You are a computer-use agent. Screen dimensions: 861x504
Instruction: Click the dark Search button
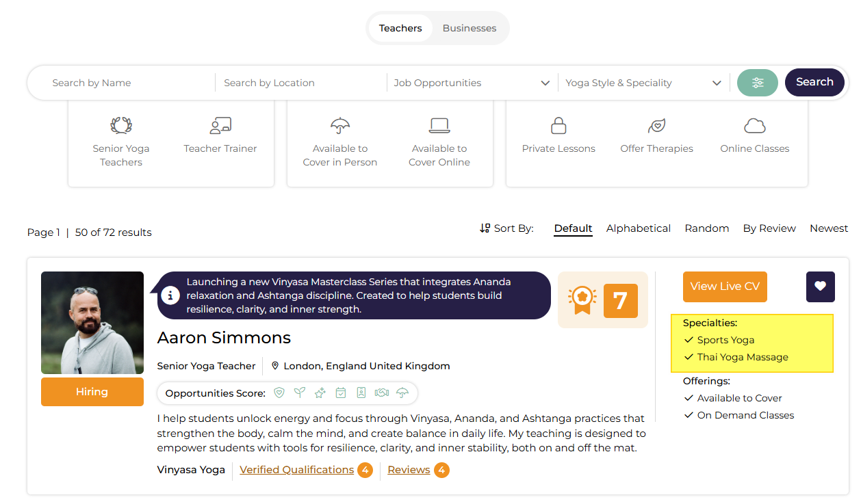[x=814, y=82]
